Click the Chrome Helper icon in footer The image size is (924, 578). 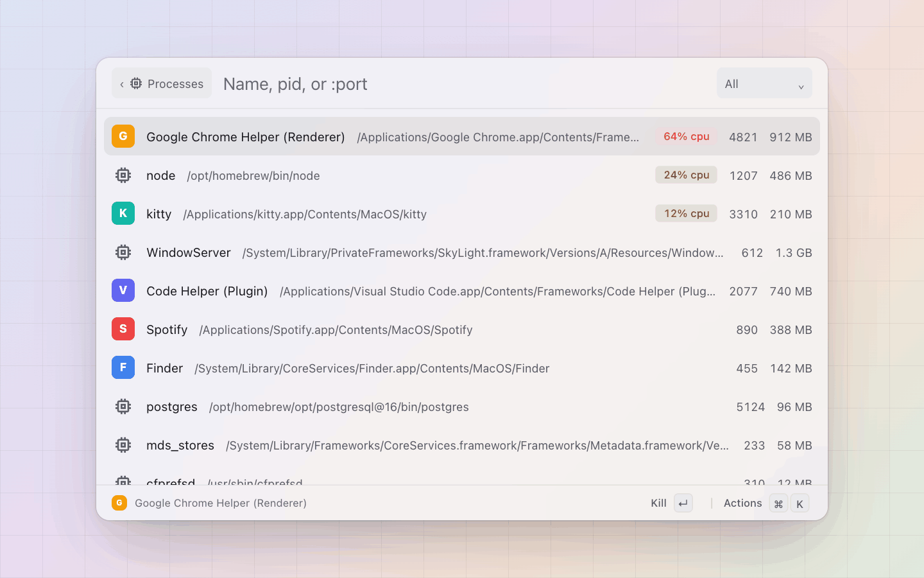coord(119,503)
